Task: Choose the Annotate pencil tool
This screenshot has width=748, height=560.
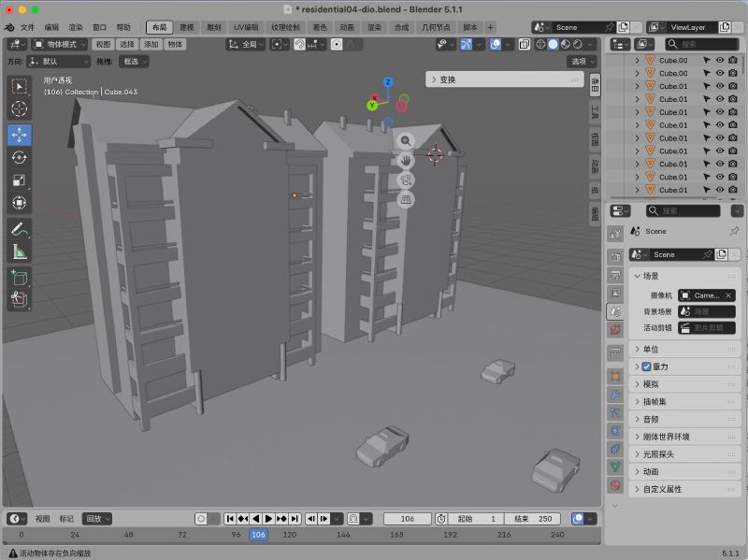Action: [x=19, y=229]
